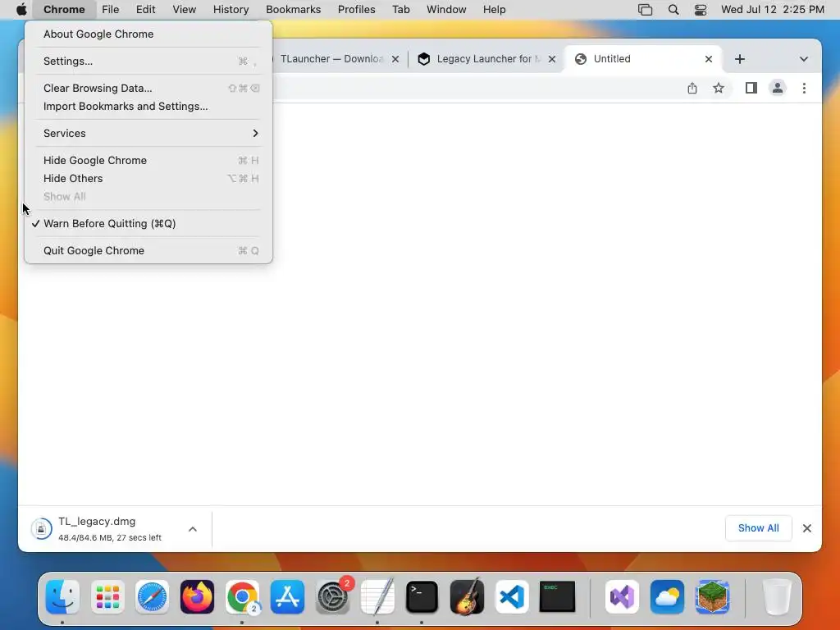The width and height of the screenshot is (840, 630).
Task: Open Chrome's three-dot menu
Action: click(x=804, y=89)
